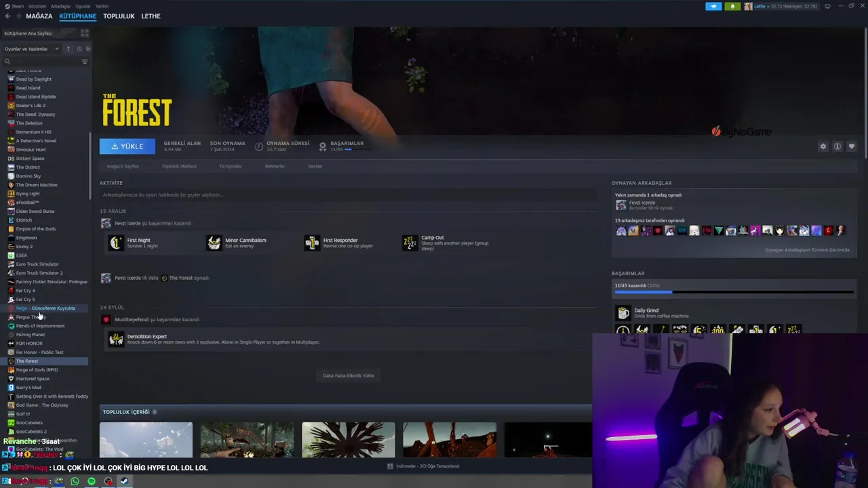Open the Steam menu
Screen dimensions: 868x488
tap(15, 6)
